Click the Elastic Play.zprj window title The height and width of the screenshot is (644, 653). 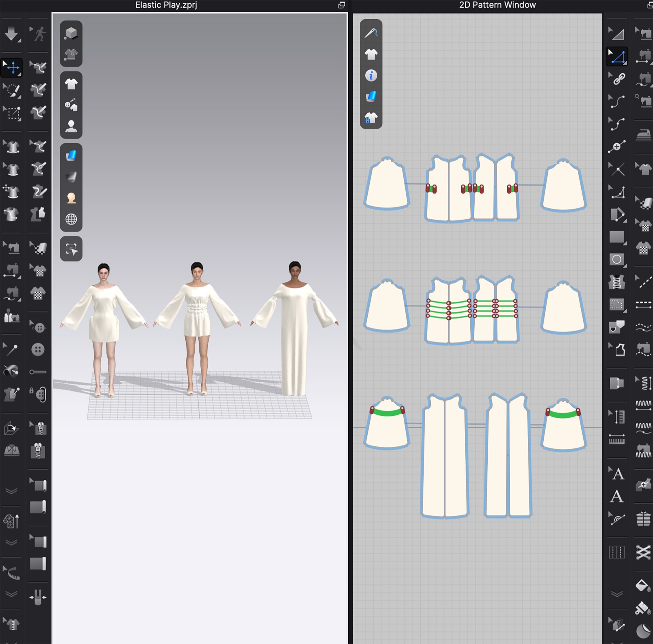tap(166, 5)
